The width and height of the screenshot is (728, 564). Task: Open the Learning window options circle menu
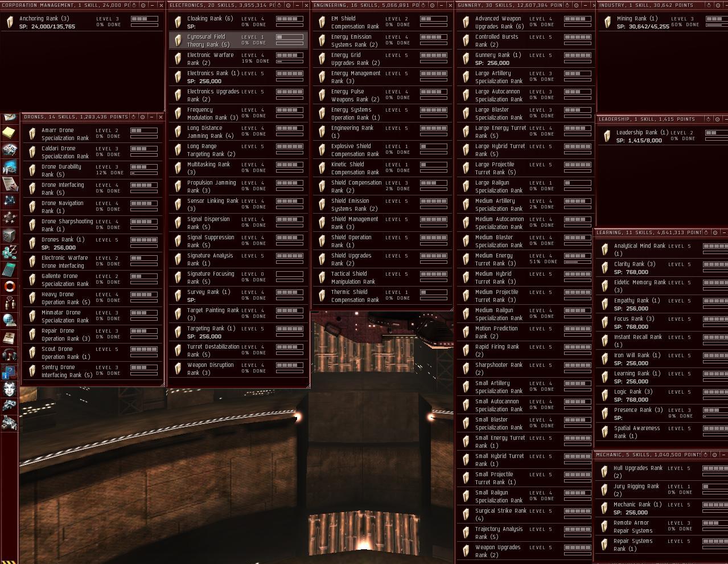point(715,232)
